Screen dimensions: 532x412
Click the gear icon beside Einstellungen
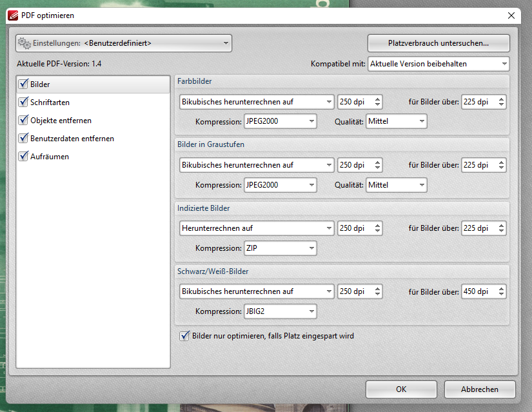click(x=25, y=43)
